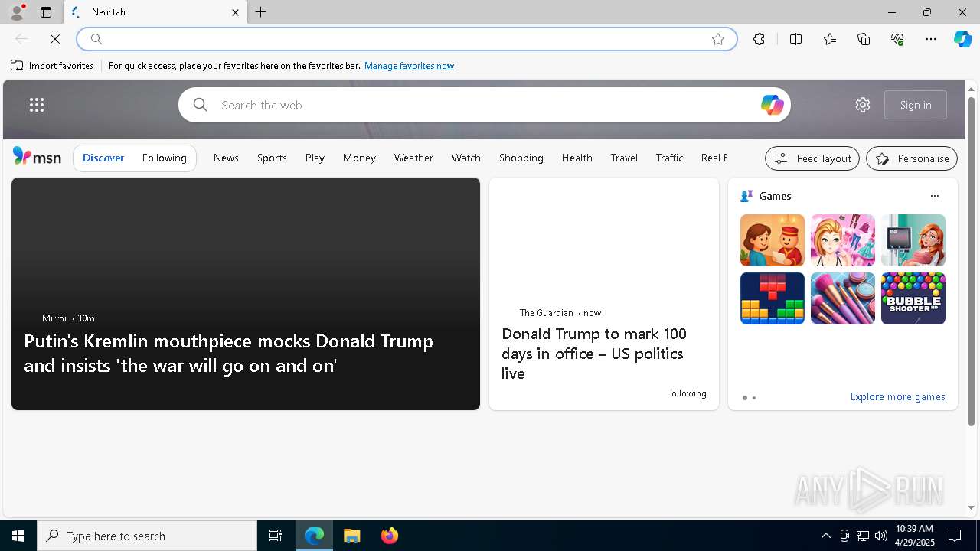Open the Extensions puzzle icon
Screen dimensions: 980x551
759,39
